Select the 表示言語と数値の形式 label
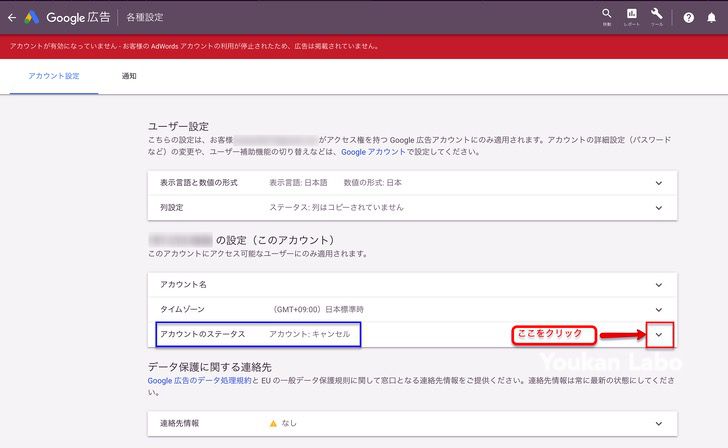Viewport: 728px width, 448px height. pyautogui.click(x=199, y=183)
